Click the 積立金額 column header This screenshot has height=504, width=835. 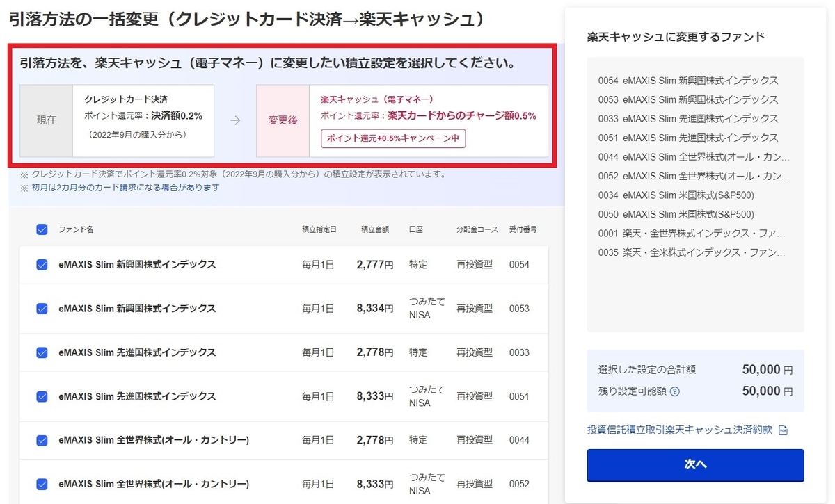374,229
